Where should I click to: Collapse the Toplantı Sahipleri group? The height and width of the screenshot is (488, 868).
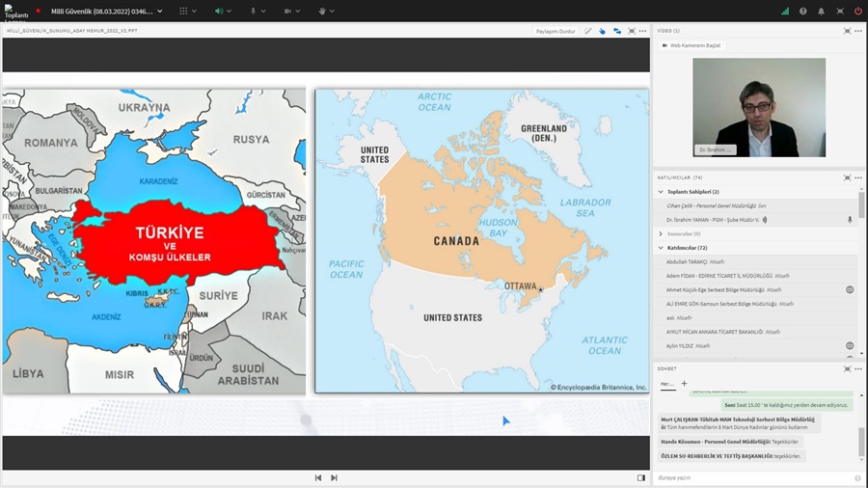pyautogui.click(x=661, y=192)
